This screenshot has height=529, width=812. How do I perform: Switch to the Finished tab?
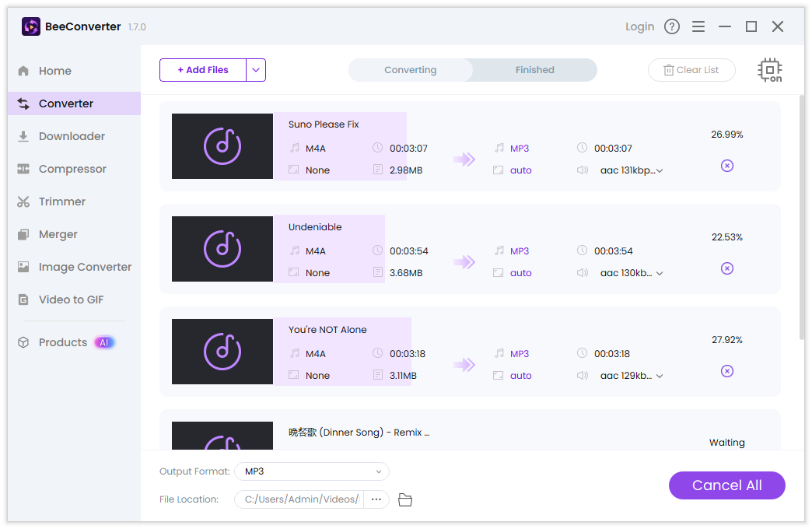click(534, 70)
